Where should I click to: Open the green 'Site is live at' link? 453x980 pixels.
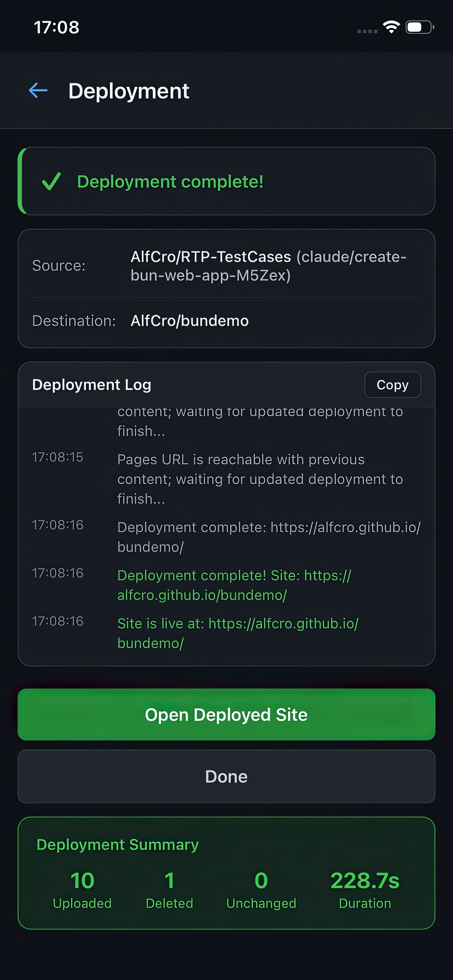pos(238,633)
